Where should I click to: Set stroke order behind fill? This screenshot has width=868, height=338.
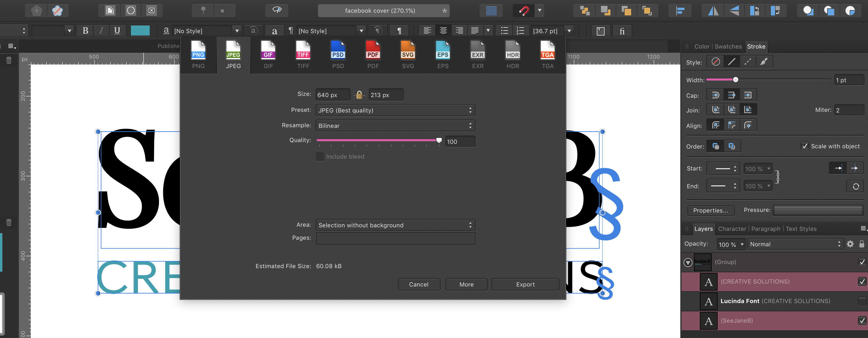(x=716, y=146)
